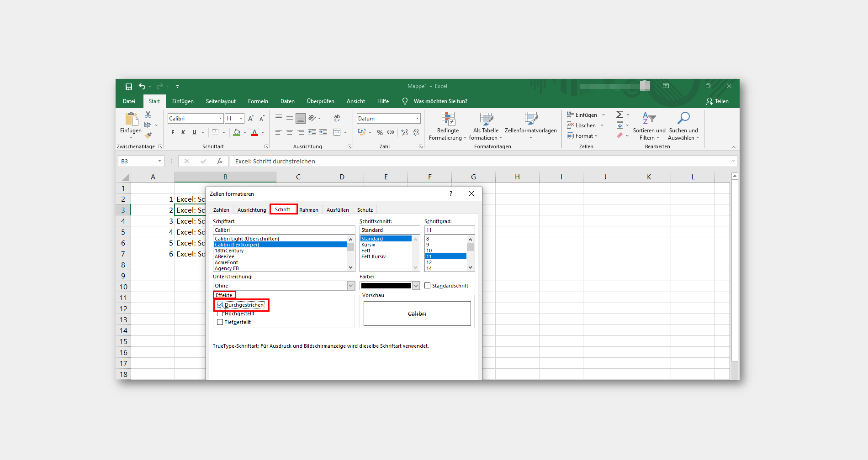Screen dimensions: 868x460
Task: Click the Bold F formatting icon
Action: click(173, 132)
